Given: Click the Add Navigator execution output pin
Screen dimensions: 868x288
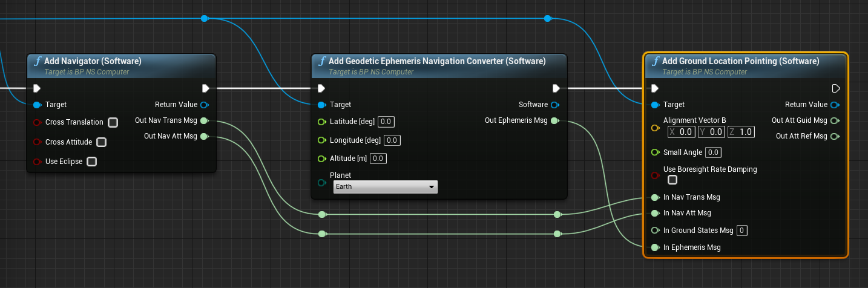Looking at the screenshot, I should click(206, 88).
